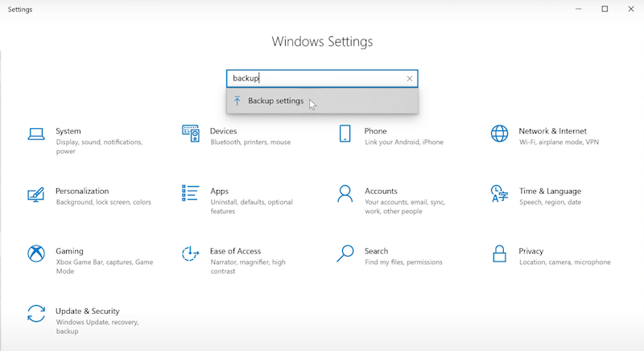Click the Apps title text

(x=219, y=192)
